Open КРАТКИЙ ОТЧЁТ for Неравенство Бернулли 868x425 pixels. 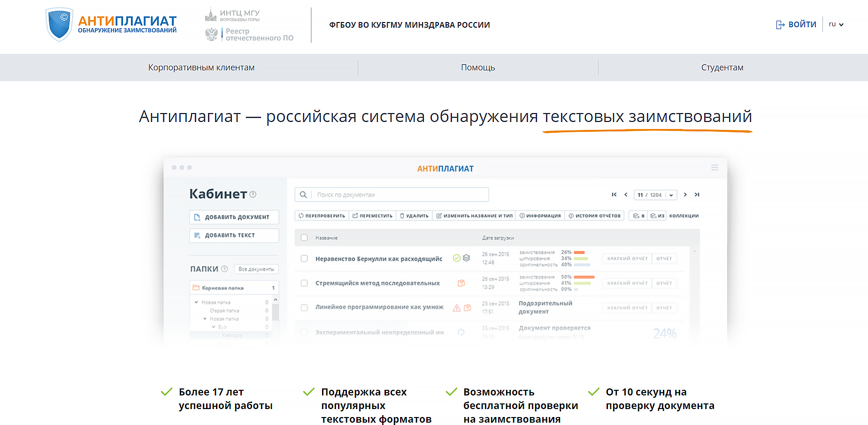627,258
